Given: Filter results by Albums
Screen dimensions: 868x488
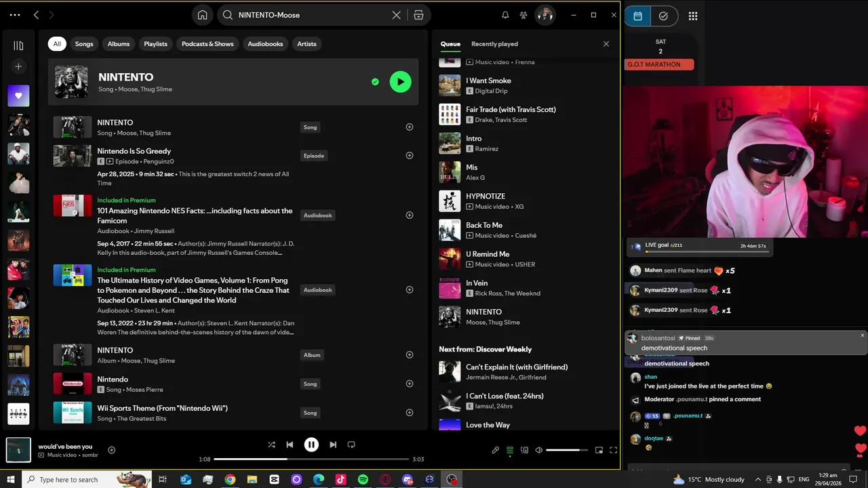Looking at the screenshot, I should (119, 44).
